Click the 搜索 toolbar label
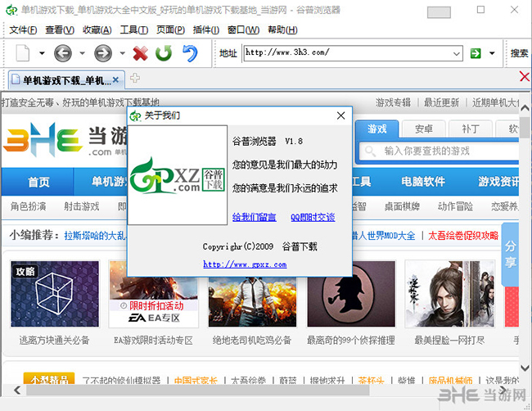The image size is (532, 411). point(519,53)
